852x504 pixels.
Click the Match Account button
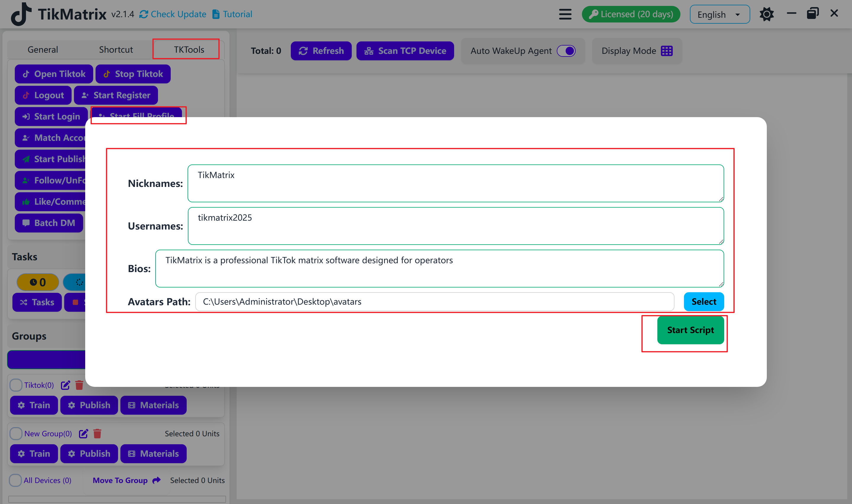(50, 138)
